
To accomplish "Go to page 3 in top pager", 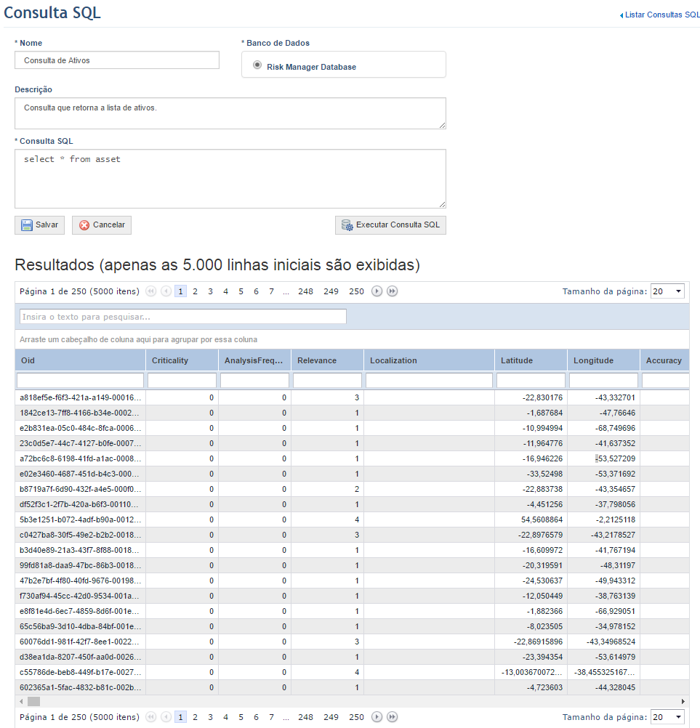I will (210, 291).
